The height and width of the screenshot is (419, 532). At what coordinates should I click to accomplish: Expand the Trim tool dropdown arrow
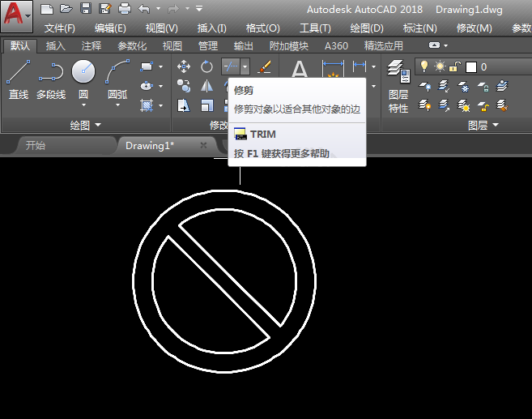245,66
